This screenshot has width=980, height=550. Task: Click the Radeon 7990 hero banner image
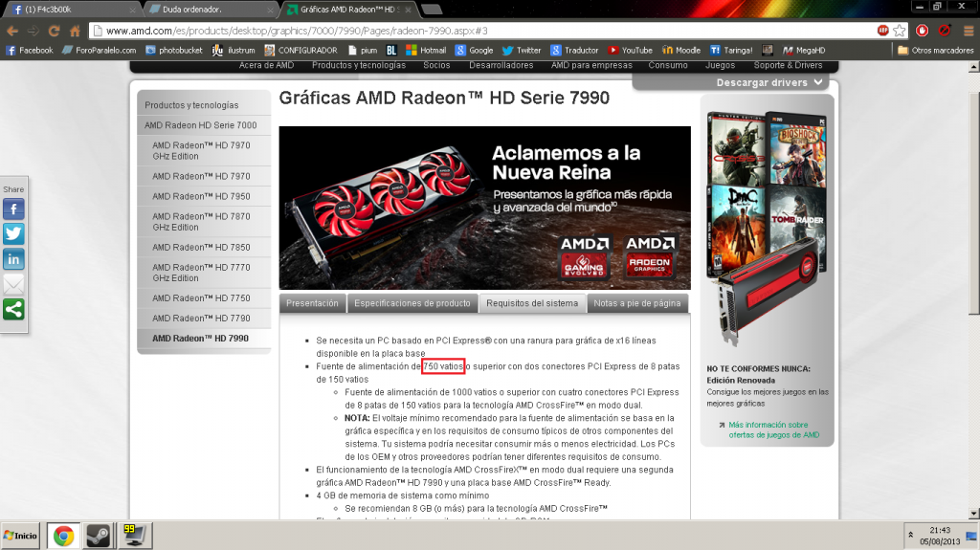tap(484, 208)
